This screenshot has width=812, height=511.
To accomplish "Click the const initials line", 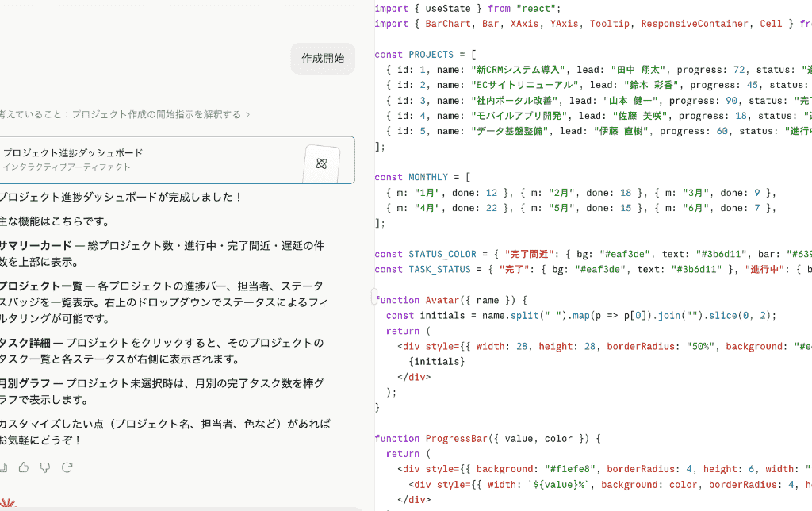I will coord(581,316).
